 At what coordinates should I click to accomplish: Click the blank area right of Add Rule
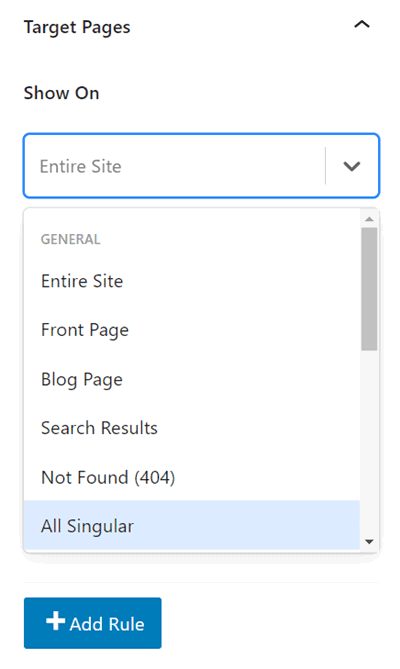270,623
